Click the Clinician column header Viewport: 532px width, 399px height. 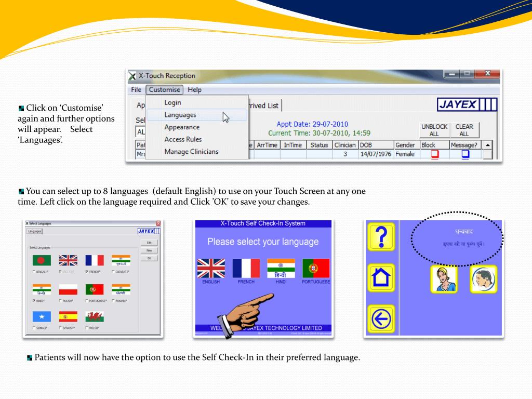click(345, 145)
